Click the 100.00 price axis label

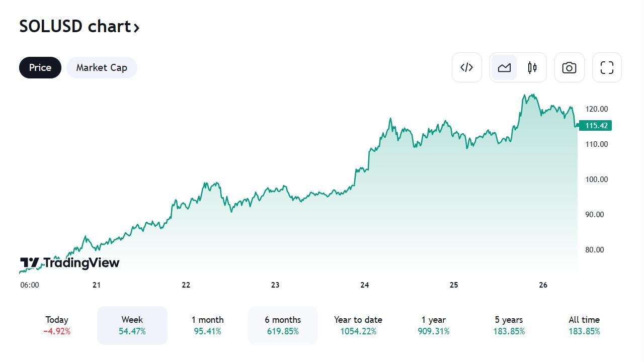pyautogui.click(x=596, y=179)
